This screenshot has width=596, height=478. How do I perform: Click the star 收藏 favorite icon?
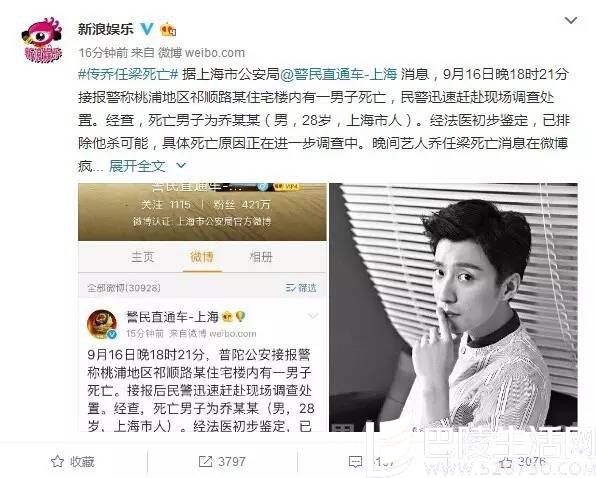coord(57,462)
